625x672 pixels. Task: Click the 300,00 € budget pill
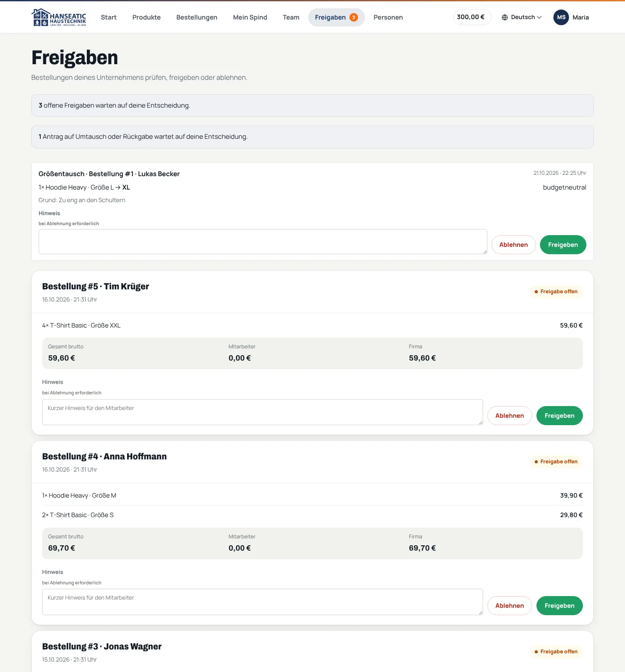point(472,17)
